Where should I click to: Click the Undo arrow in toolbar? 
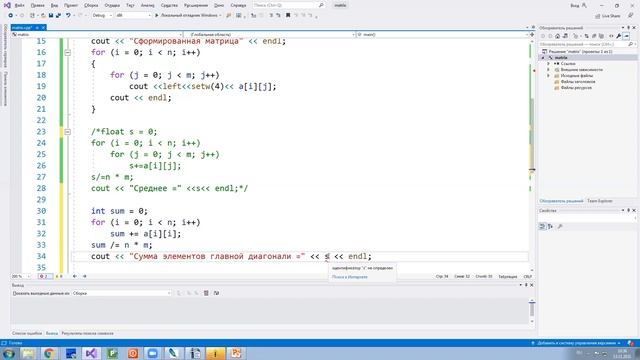tap(68, 15)
